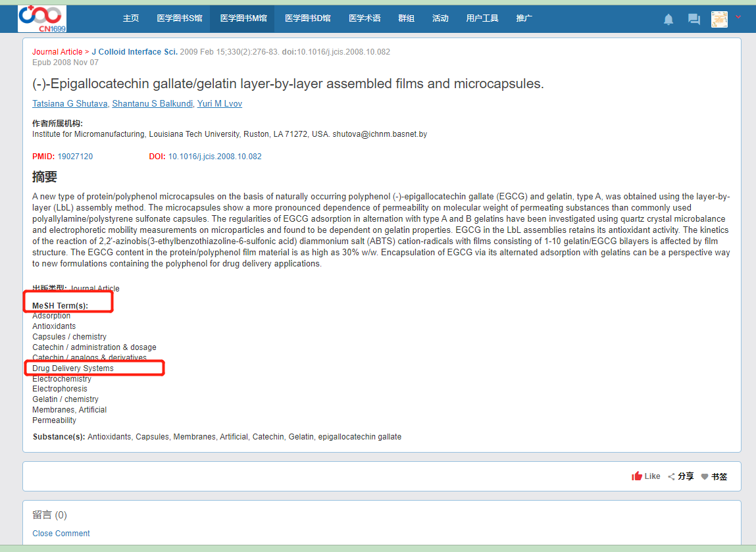Click the thumbs-up Like icon
Viewport: 756px width, 552px height.
point(637,476)
